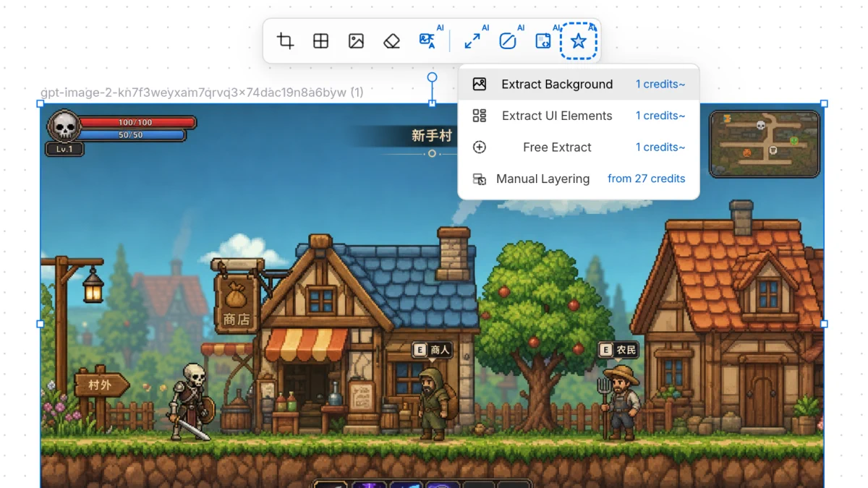Open the grid split tool
868x488 pixels.
320,41
